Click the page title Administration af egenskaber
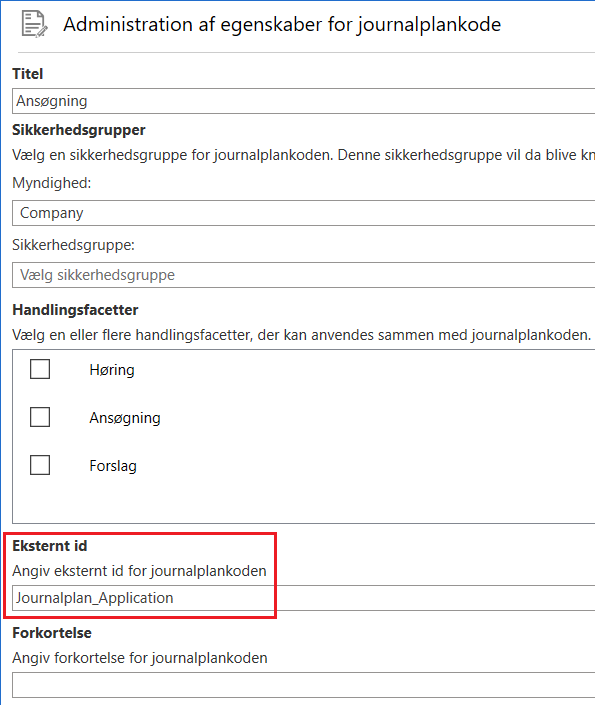Screen dimensions: 595x705 pos(282,24)
